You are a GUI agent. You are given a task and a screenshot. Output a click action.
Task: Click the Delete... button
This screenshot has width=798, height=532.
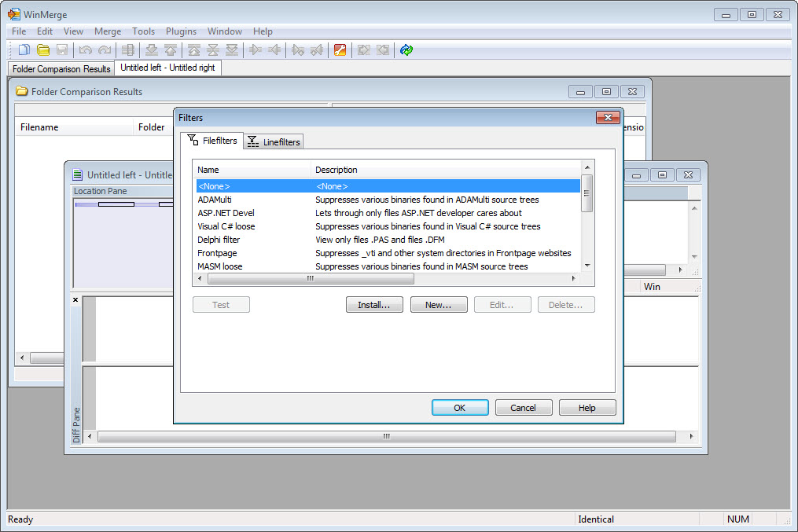click(566, 305)
